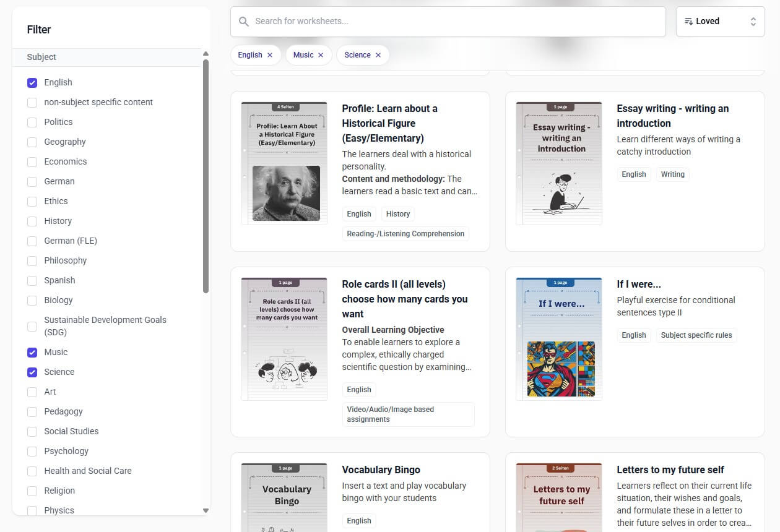Click the Writing tag on Essay card
780x532 pixels.
[x=672, y=174]
